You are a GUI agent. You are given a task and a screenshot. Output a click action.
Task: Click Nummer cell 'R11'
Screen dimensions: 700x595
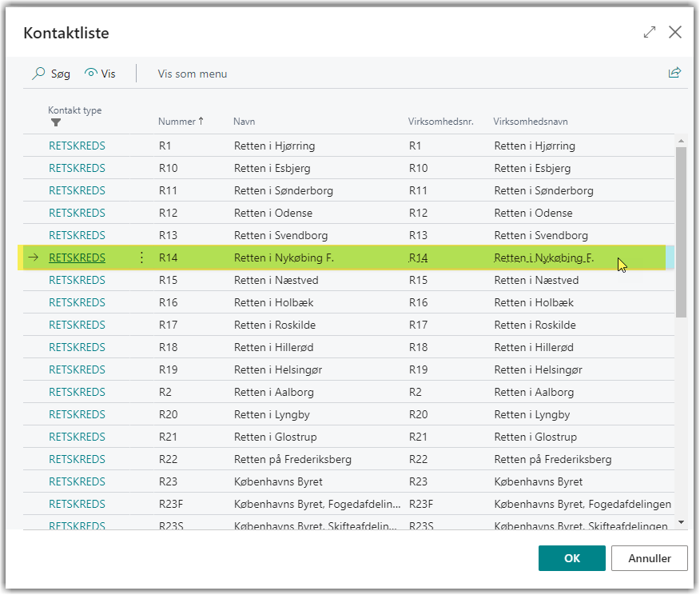pos(169,191)
